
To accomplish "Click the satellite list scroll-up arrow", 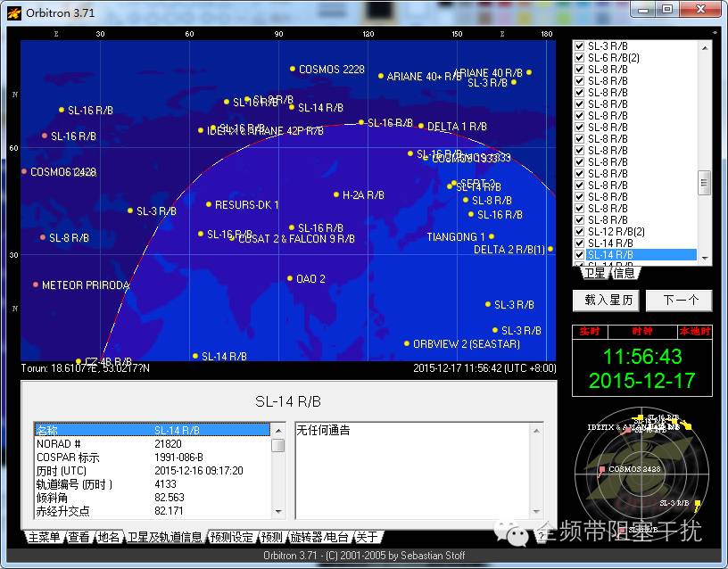I will click(705, 47).
